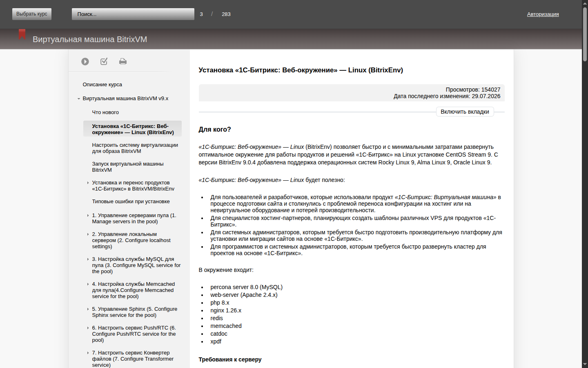The image size is (588, 368).
Task: Click the play/start course icon
Action: tap(85, 61)
